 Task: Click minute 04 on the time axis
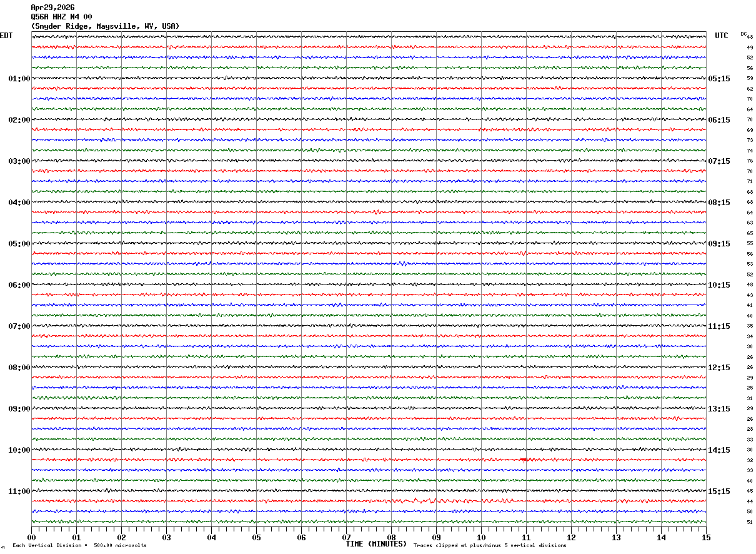click(x=211, y=537)
